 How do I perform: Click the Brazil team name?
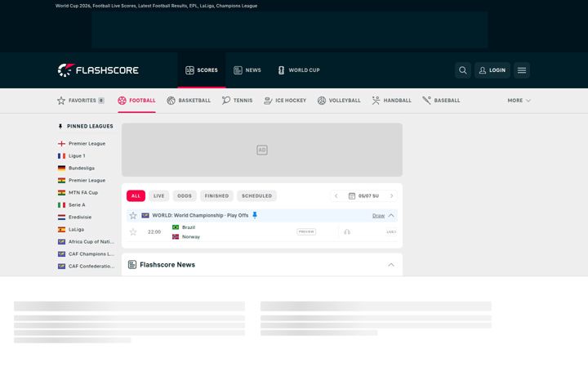189,227
